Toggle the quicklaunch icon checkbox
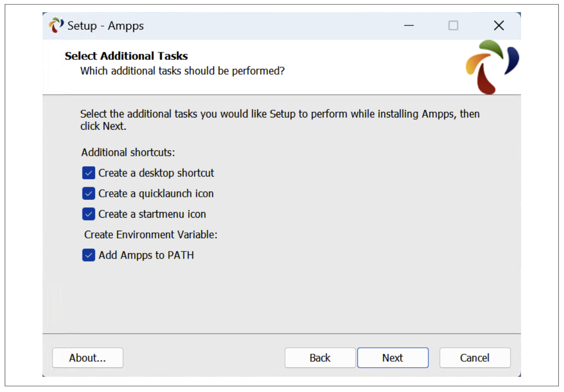Screen dimensions: 564x392 (x=89, y=193)
